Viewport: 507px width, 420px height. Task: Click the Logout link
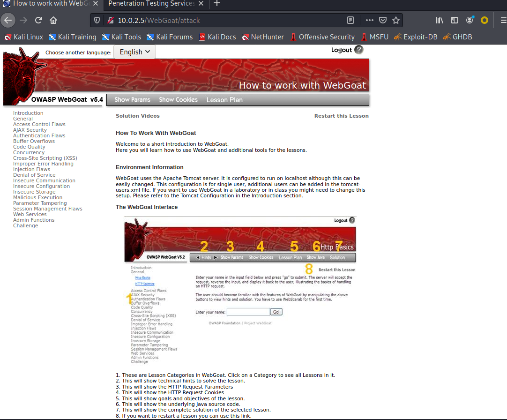pos(341,50)
